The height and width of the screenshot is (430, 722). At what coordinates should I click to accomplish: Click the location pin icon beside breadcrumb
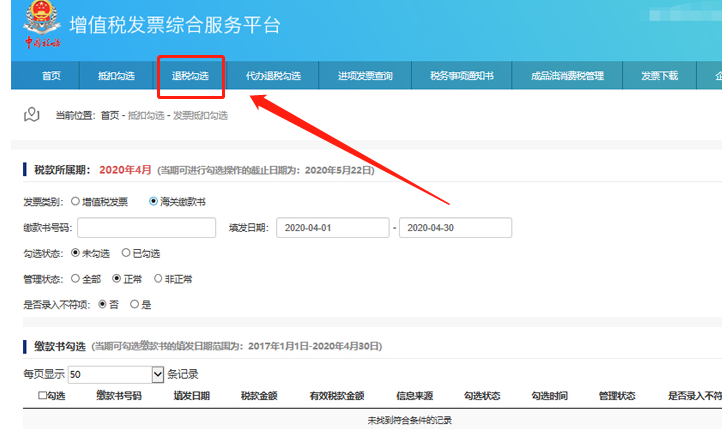32,115
